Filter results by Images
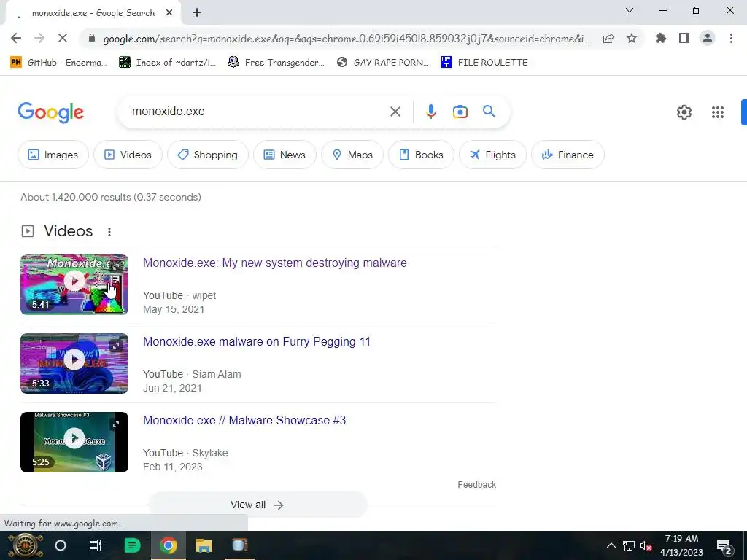Screen dimensions: 747x560 pyautogui.click(x=53, y=155)
